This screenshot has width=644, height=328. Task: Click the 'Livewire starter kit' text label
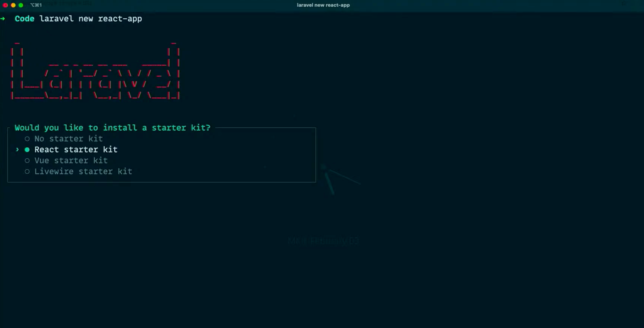pos(83,172)
